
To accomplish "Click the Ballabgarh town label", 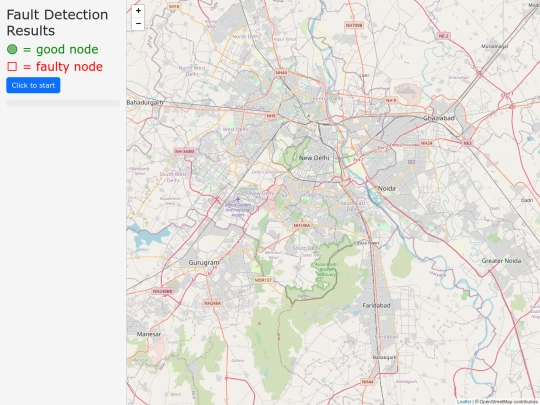I will tap(384, 357).
